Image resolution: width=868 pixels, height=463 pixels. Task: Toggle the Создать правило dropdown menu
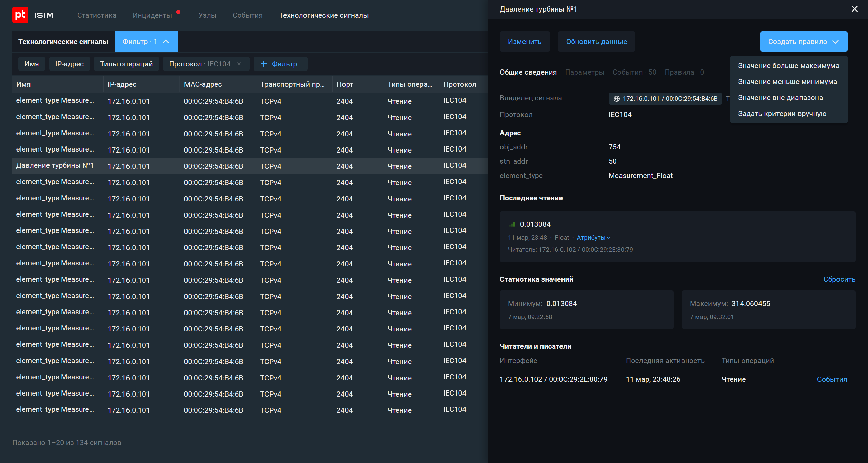click(803, 41)
